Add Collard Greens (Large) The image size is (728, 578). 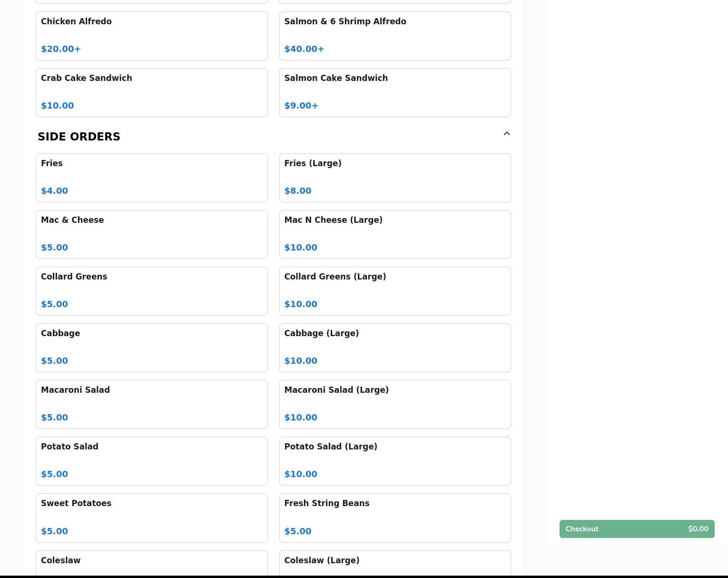pos(395,291)
